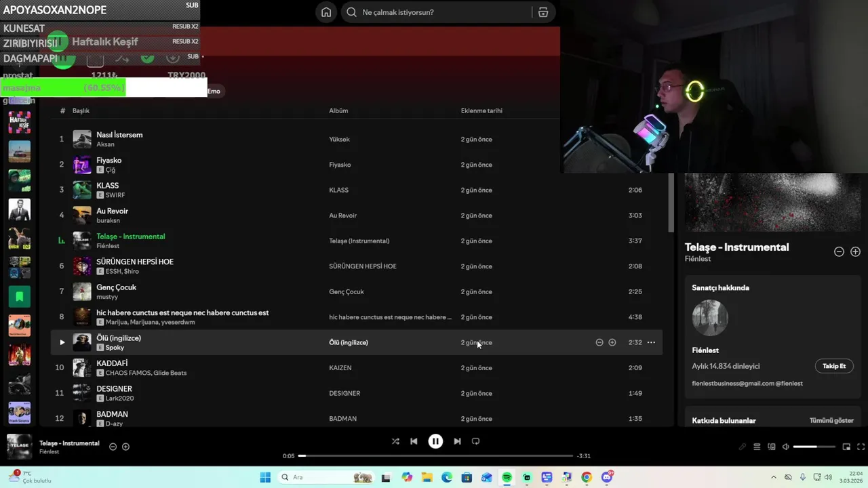Image resolution: width=868 pixels, height=488 pixels.
Task: Click the 'Tümünü göster' credits link
Action: 831,420
